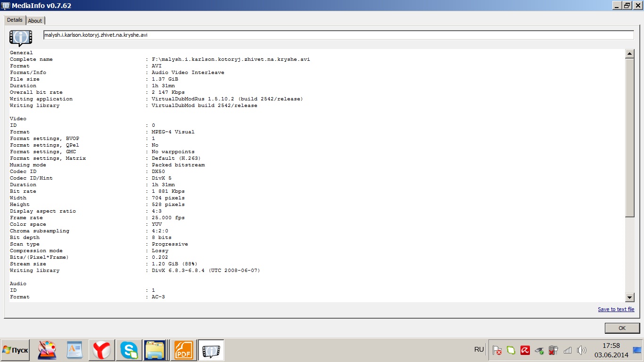Click the Show Desktop button
The width and height of the screenshot is (644, 362).
point(637,350)
